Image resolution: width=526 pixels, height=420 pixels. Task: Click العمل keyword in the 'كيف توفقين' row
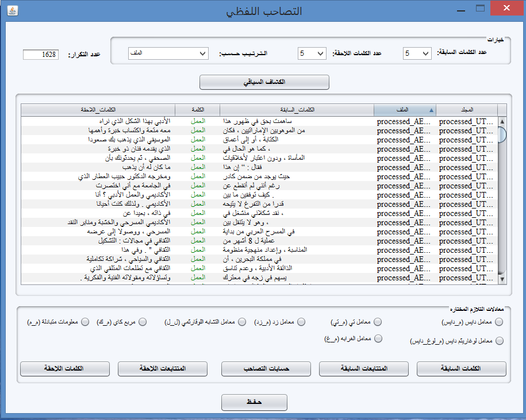[198, 195]
